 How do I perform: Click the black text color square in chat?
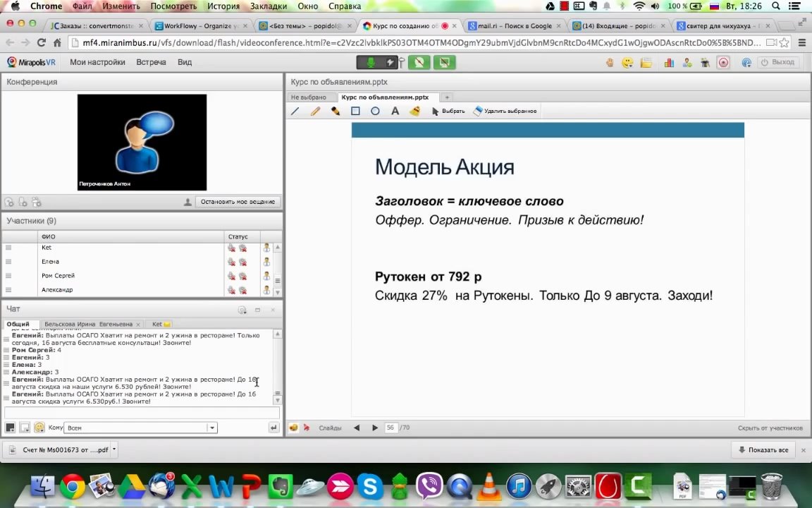pyautogui.click(x=10, y=428)
